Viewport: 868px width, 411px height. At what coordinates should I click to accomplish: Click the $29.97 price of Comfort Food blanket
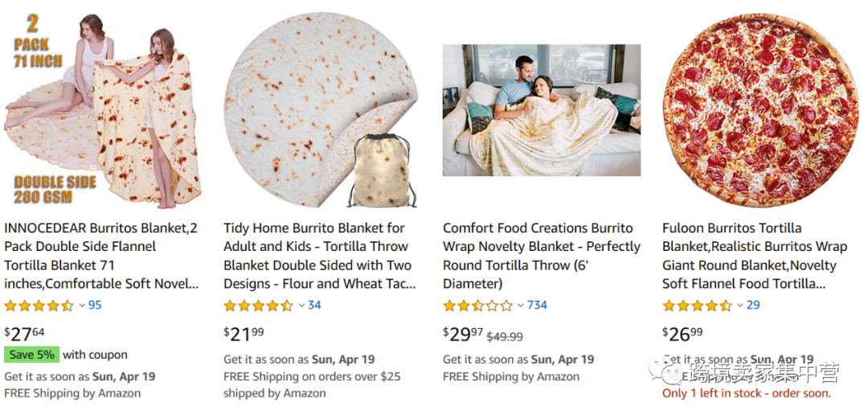click(x=463, y=333)
